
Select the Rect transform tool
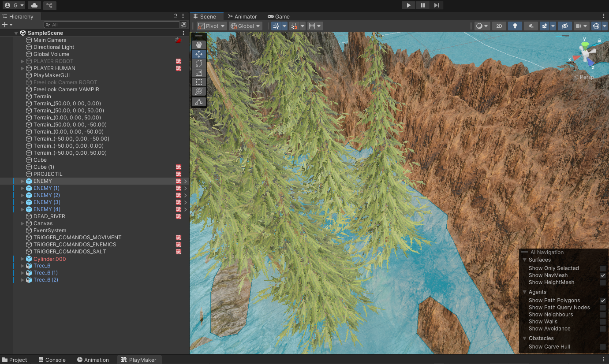tap(199, 82)
